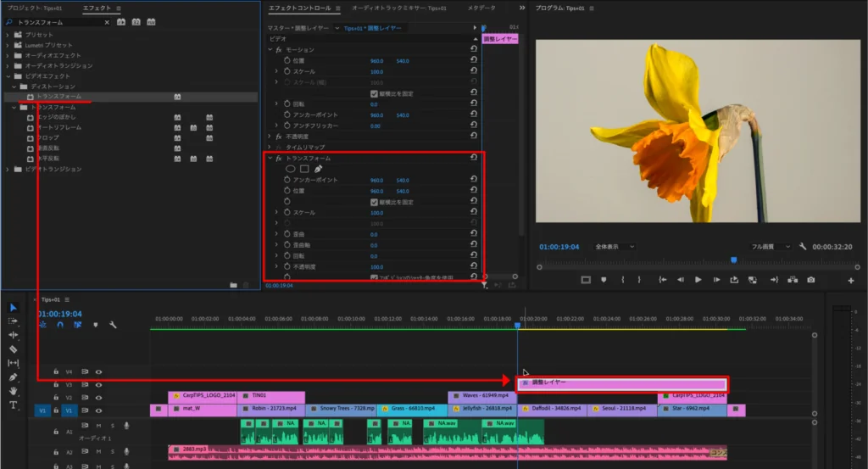868x469 pixels.
Task: Open Button Editor plus icon
Action: [851, 281]
